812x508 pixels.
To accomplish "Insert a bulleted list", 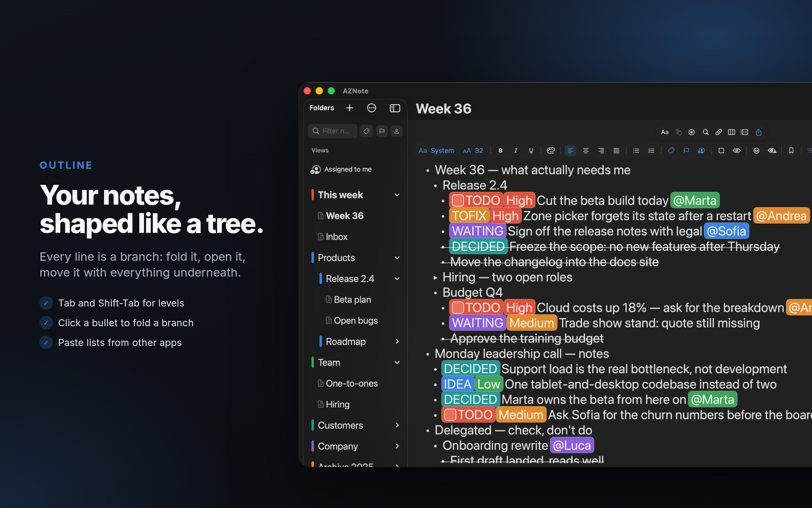I will [636, 150].
